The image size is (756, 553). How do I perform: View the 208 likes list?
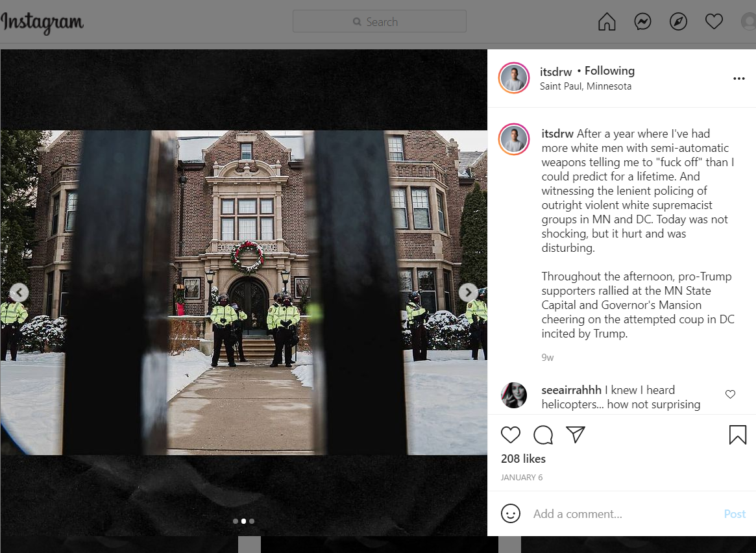click(523, 459)
